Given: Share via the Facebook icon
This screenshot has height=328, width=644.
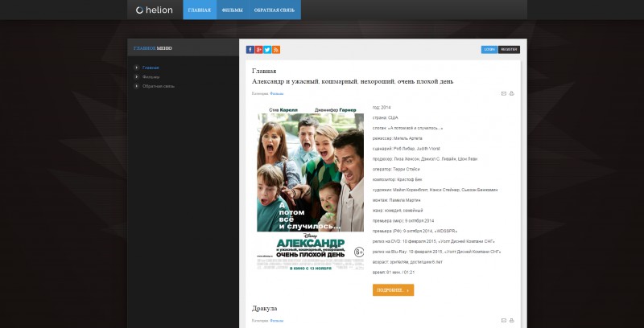Looking at the screenshot, I should [250, 50].
